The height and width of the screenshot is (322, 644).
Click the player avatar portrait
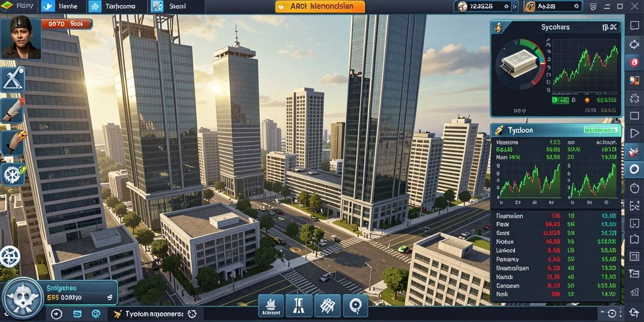[x=21, y=38]
